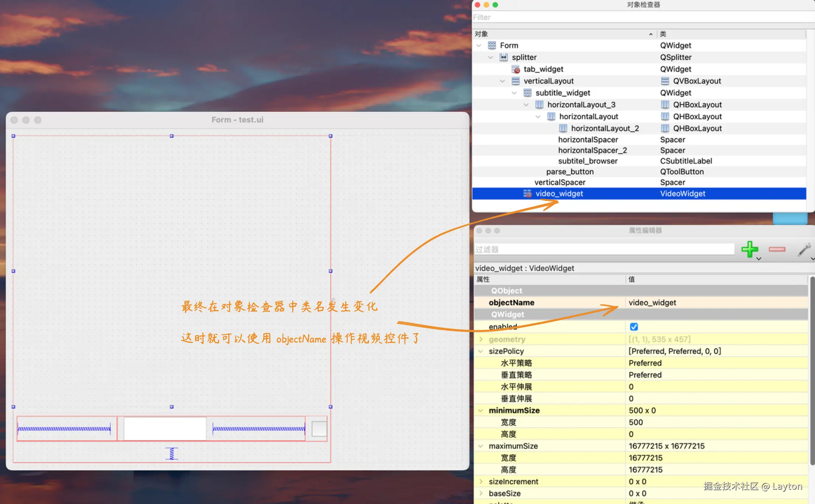Click the red minus to remove property
The height and width of the screenshot is (504, 815).
pyautogui.click(x=776, y=249)
